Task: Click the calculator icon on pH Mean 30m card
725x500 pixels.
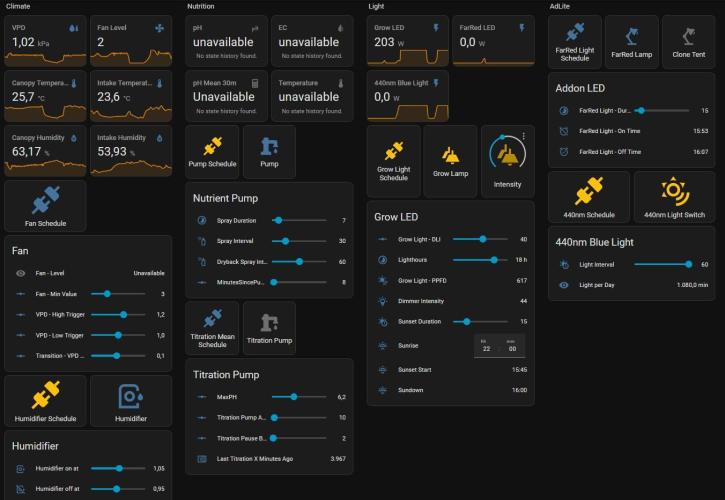Action: tap(255, 83)
